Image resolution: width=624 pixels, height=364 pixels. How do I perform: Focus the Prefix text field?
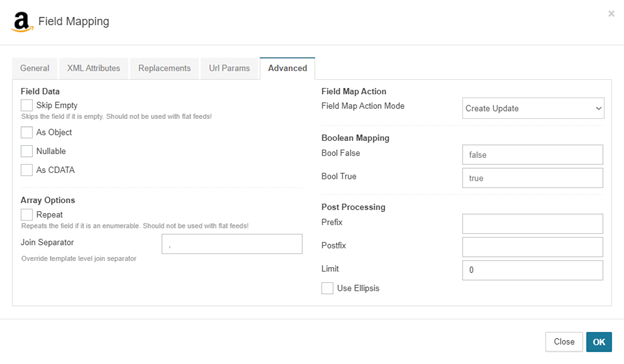point(532,224)
